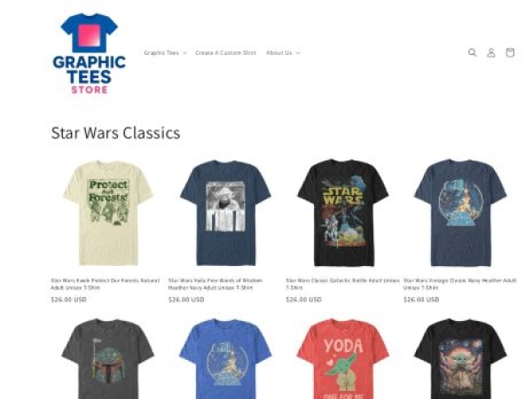Open the About Us menu label
The height and width of the screenshot is (399, 532).
279,52
